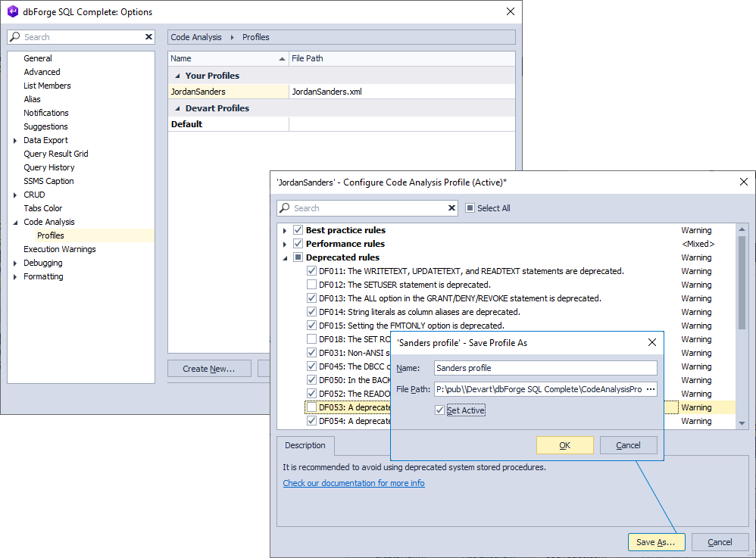Click magnifier icon in profile rules search box
Screen dimensions: 756x558
[285, 207]
